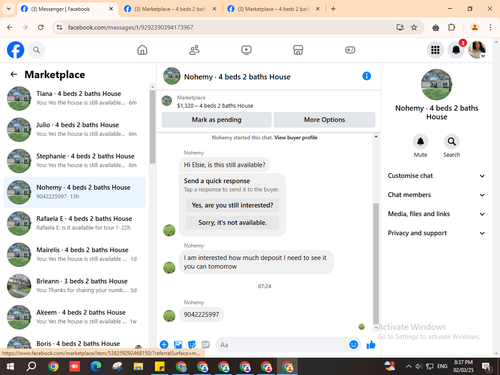Open more actions plus icon in composer
This screenshot has height=375, width=500.
click(164, 344)
